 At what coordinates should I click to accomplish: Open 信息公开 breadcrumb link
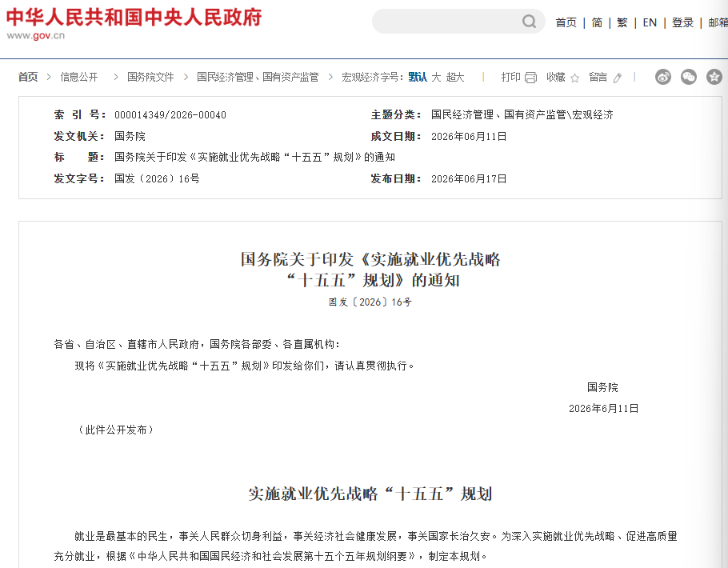click(79, 77)
